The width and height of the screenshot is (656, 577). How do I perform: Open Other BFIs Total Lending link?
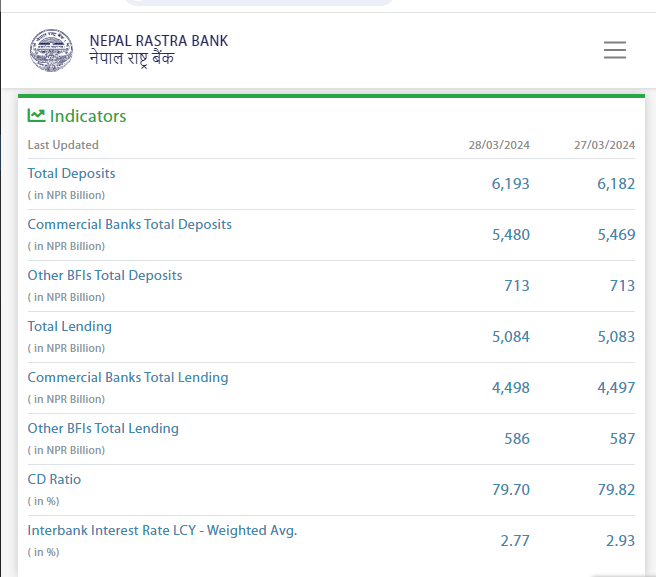point(103,429)
